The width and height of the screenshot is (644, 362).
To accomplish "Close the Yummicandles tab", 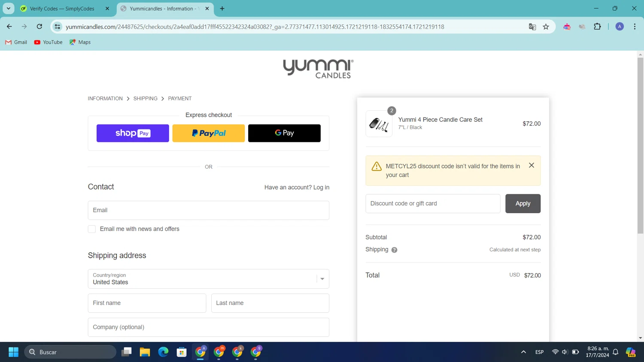I will (x=207, y=9).
